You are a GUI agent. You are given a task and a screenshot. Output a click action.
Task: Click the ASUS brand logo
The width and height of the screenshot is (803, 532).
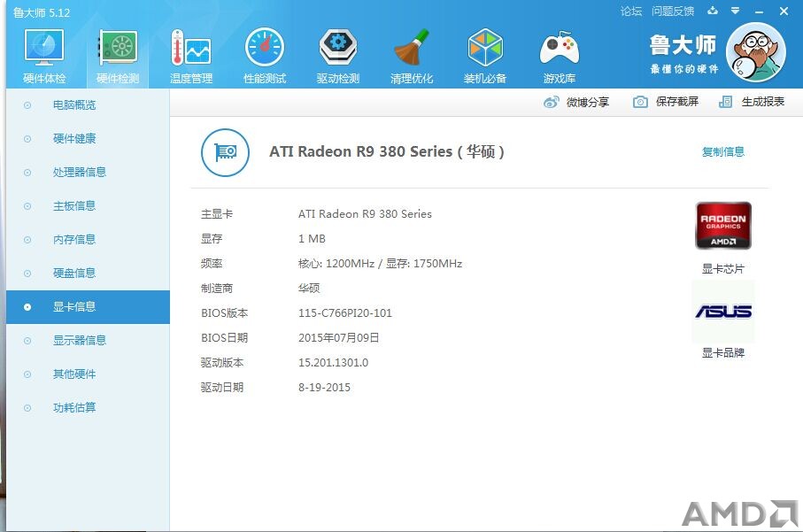723,312
